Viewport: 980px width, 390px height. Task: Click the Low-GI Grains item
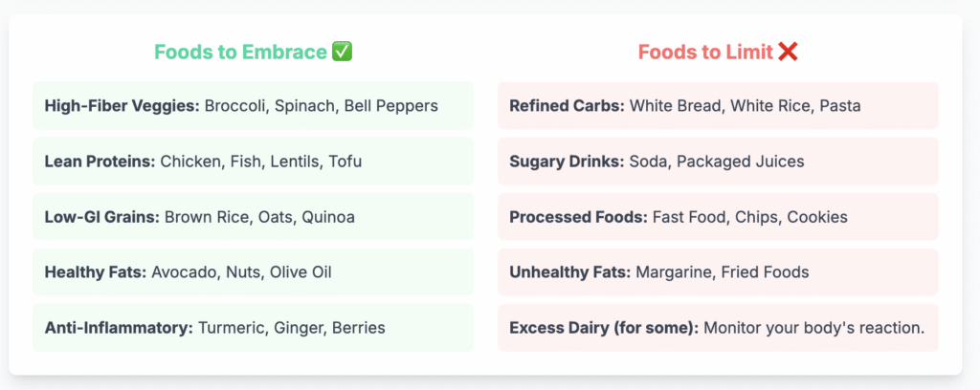253,217
